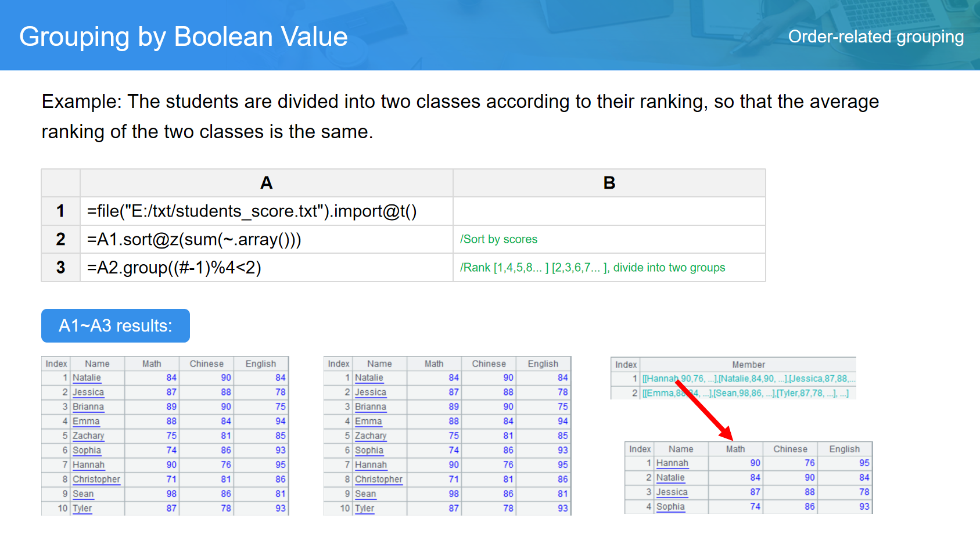Click the "Order-related grouping" header text

tap(875, 37)
